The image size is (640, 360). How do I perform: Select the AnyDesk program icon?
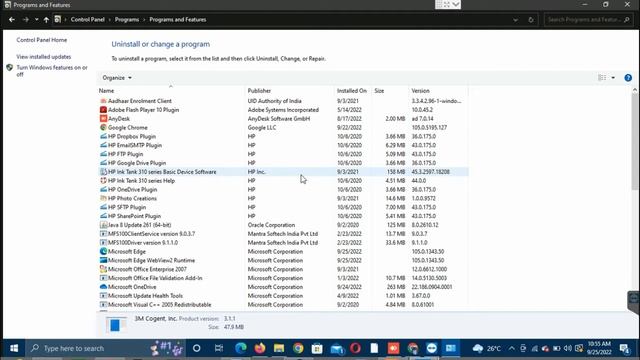[103, 119]
